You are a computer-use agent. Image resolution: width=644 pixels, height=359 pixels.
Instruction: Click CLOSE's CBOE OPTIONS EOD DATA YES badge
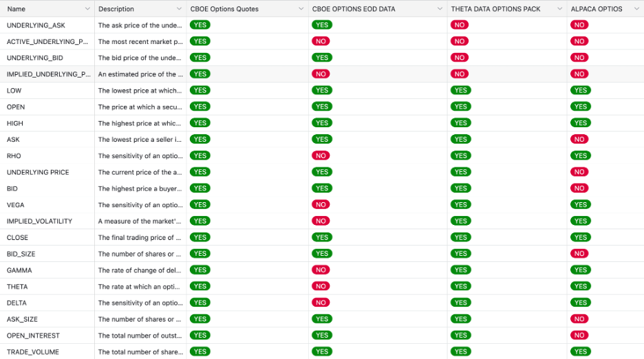(x=322, y=237)
